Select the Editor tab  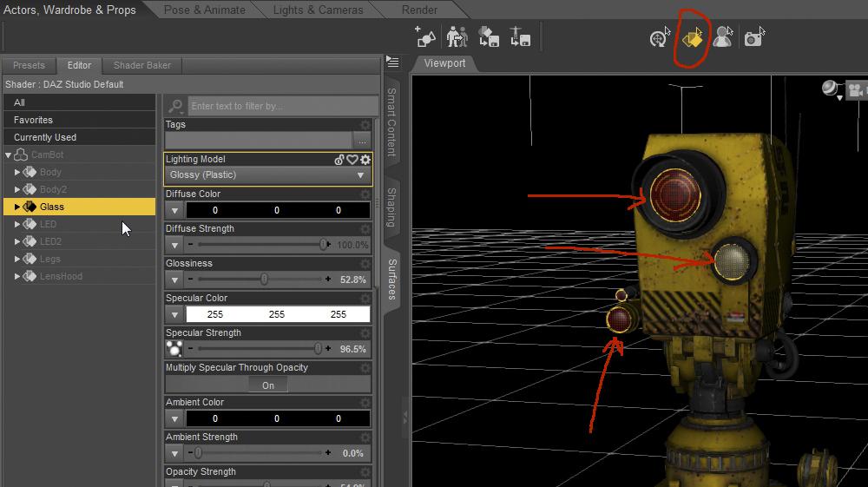(79, 65)
